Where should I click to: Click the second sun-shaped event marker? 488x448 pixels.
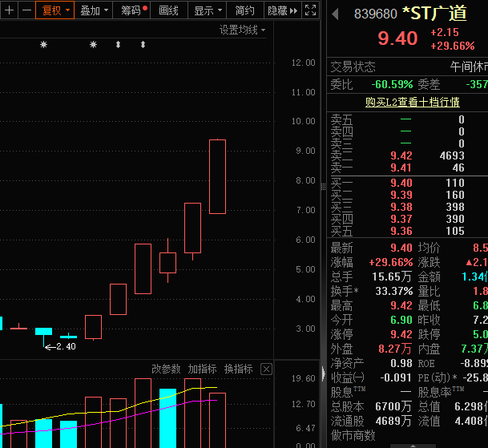93,45
